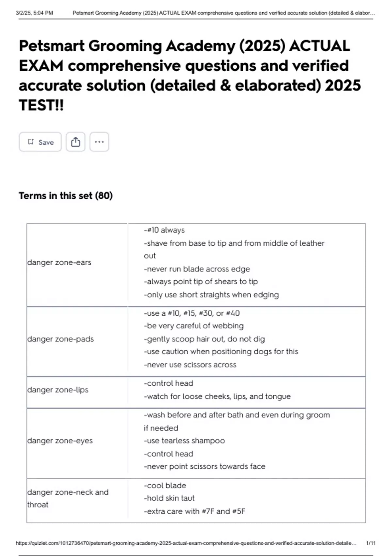Click the Save button
392x556 pixels.
pyautogui.click(x=40, y=142)
